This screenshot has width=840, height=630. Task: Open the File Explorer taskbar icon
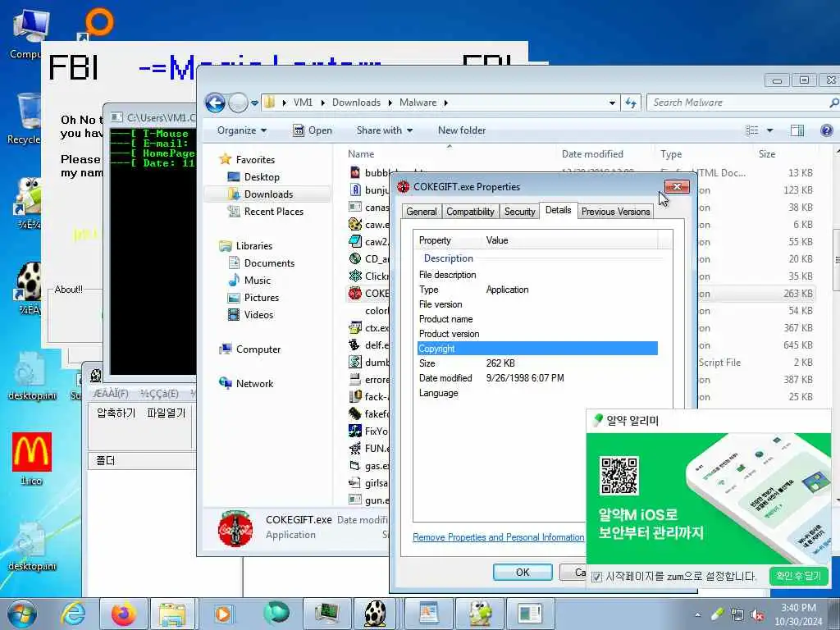[x=172, y=614]
